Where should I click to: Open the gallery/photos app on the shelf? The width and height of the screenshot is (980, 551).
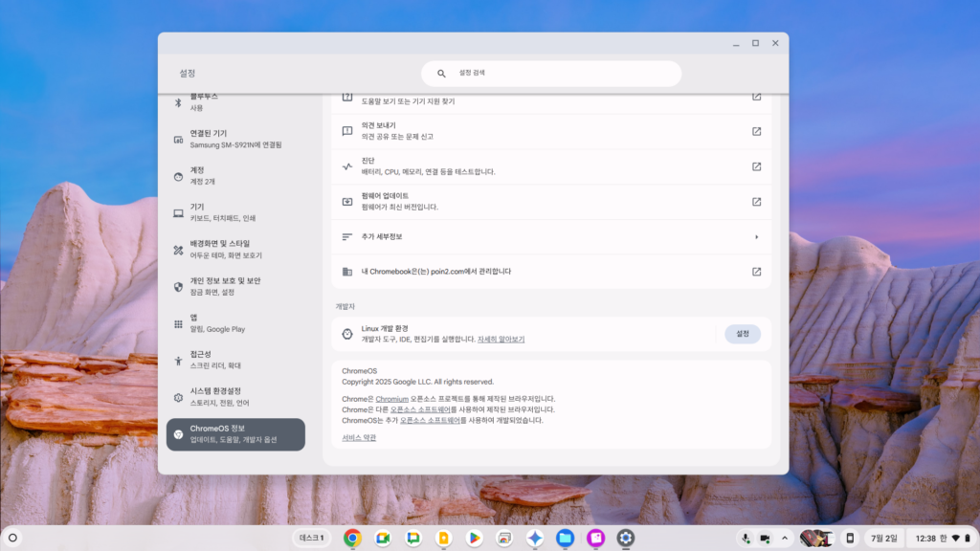(504, 538)
